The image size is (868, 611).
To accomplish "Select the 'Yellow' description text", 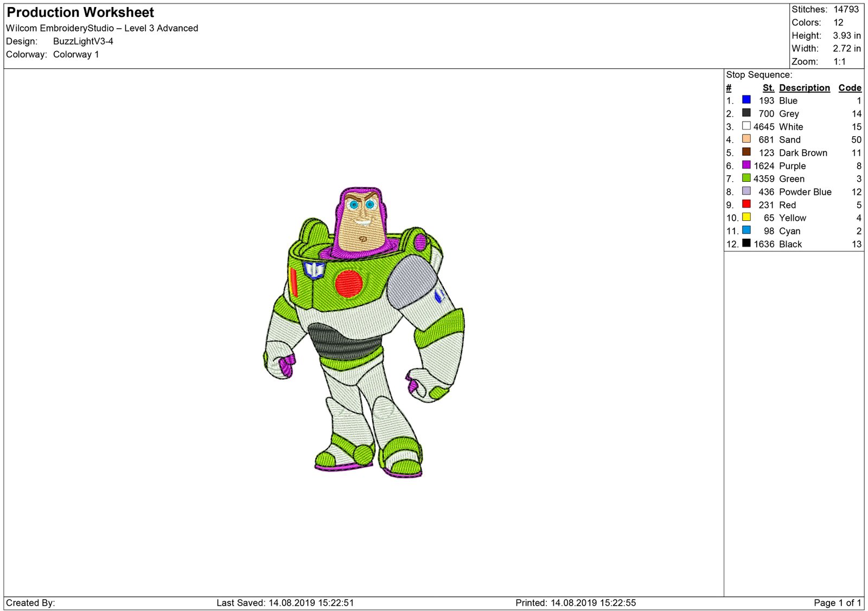I will pos(793,218).
